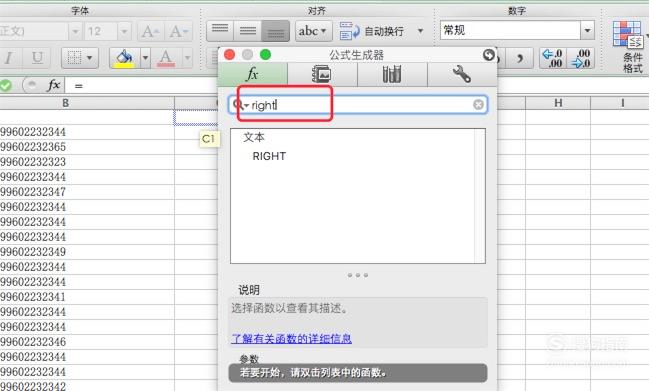This screenshot has height=391, width=649.
Task: Click the increase decimal button
Action: (x=553, y=58)
